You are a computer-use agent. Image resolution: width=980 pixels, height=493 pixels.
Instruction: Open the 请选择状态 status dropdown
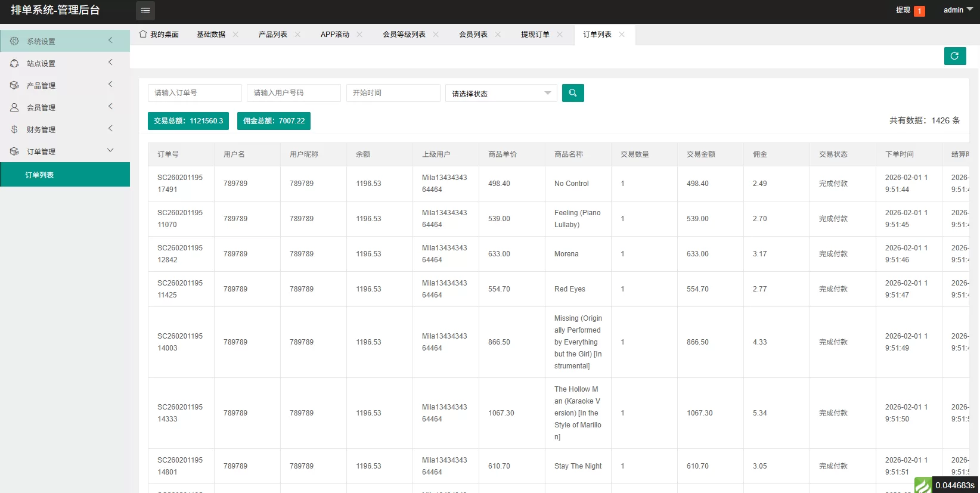[501, 94]
